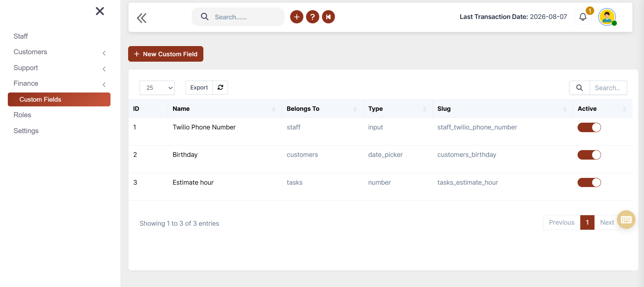Focus the global header search field
644x287 pixels.
238,17
